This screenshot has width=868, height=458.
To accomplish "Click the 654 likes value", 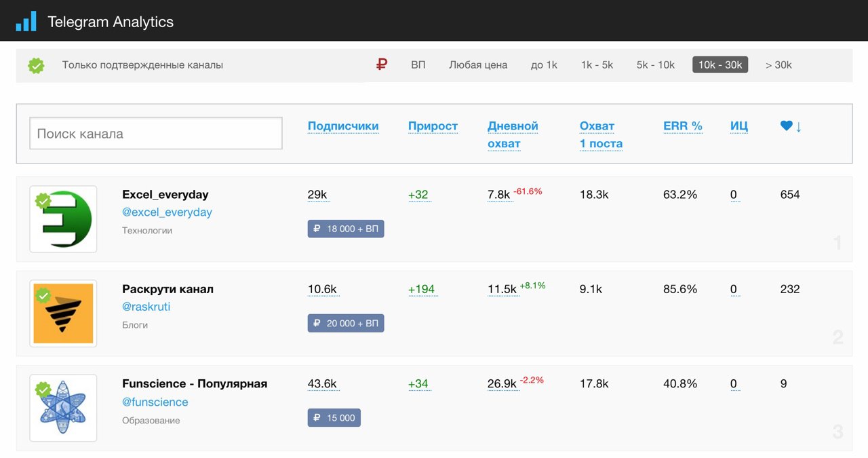I will [790, 195].
